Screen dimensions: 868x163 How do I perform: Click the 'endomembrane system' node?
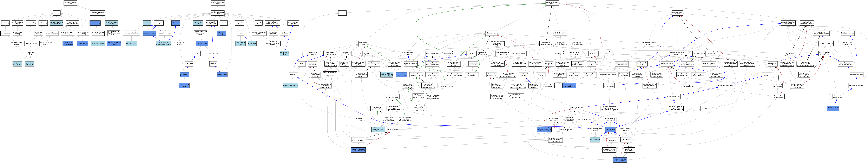[x=293, y=23]
